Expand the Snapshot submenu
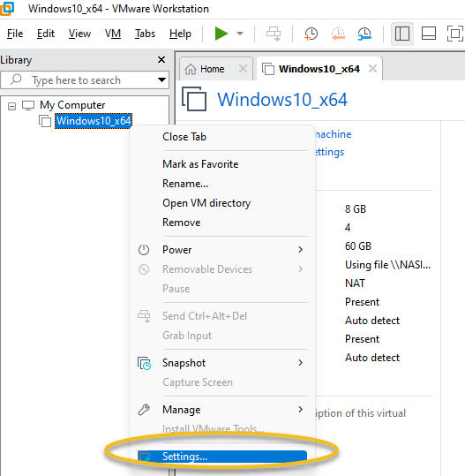 [x=223, y=363]
